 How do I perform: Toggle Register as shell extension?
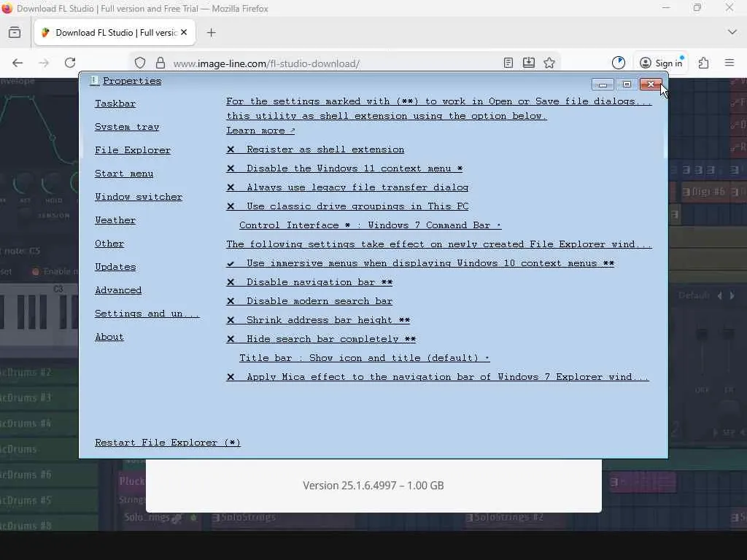coord(315,149)
